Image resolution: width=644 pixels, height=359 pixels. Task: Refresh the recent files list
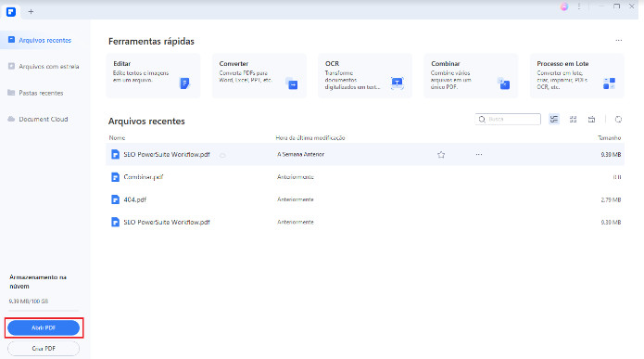tap(618, 120)
